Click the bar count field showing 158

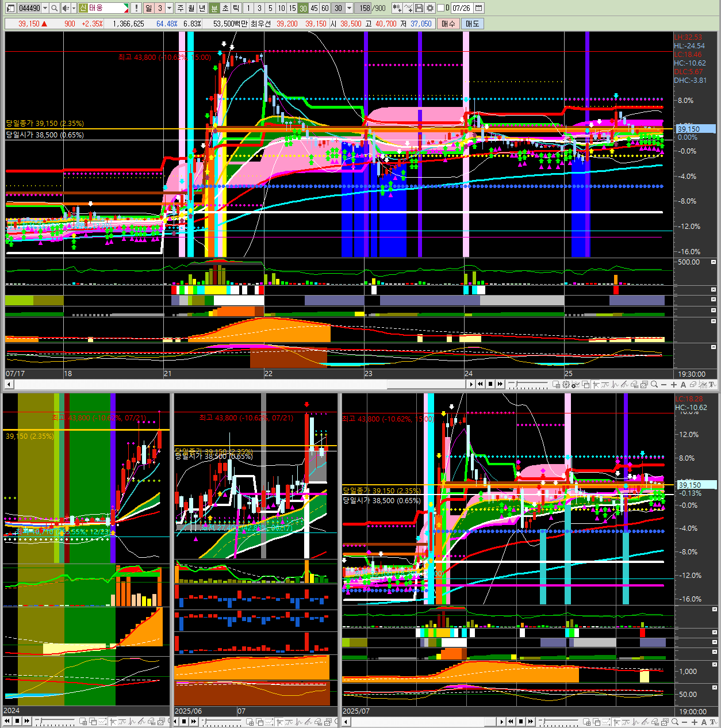364,8
